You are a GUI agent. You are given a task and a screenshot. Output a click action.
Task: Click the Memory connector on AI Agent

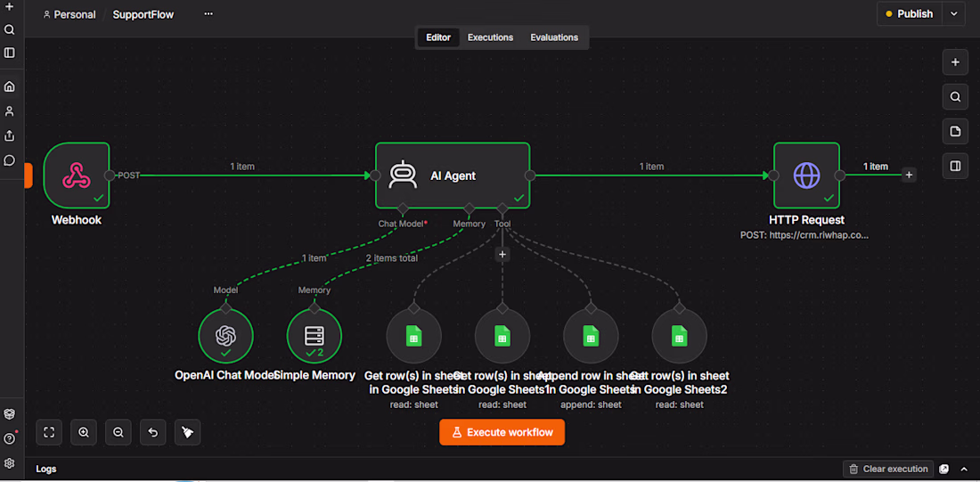pyautogui.click(x=469, y=208)
